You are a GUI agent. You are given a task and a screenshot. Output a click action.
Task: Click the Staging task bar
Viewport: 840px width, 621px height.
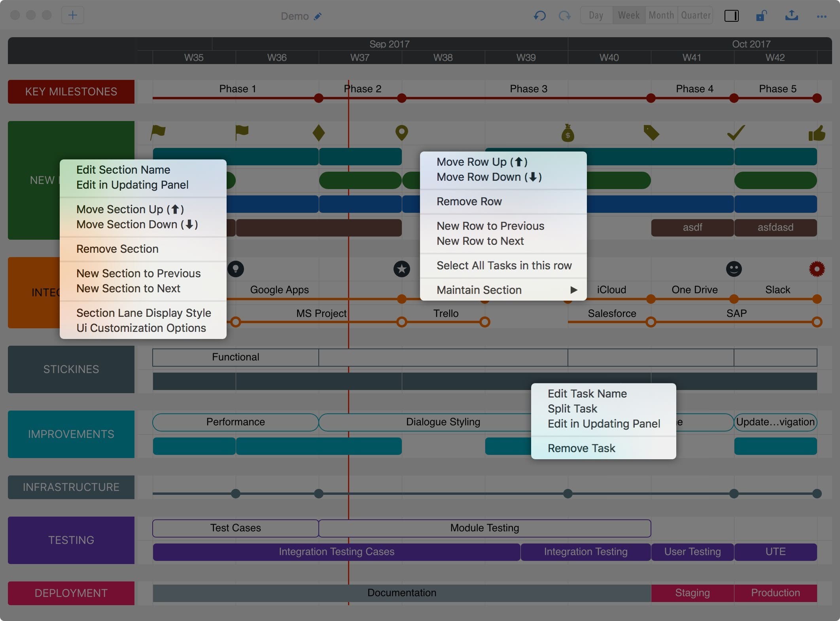point(692,593)
